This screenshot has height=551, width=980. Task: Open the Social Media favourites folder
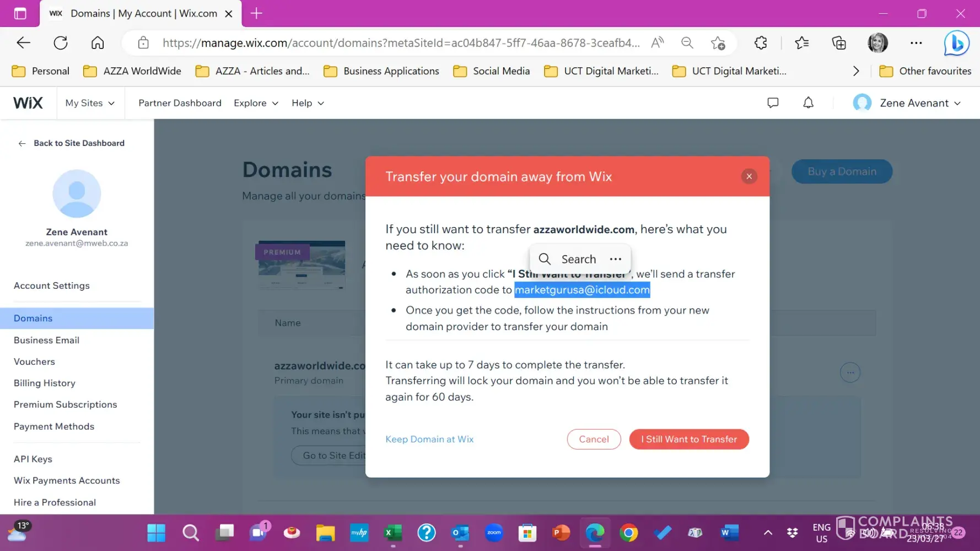click(492, 71)
